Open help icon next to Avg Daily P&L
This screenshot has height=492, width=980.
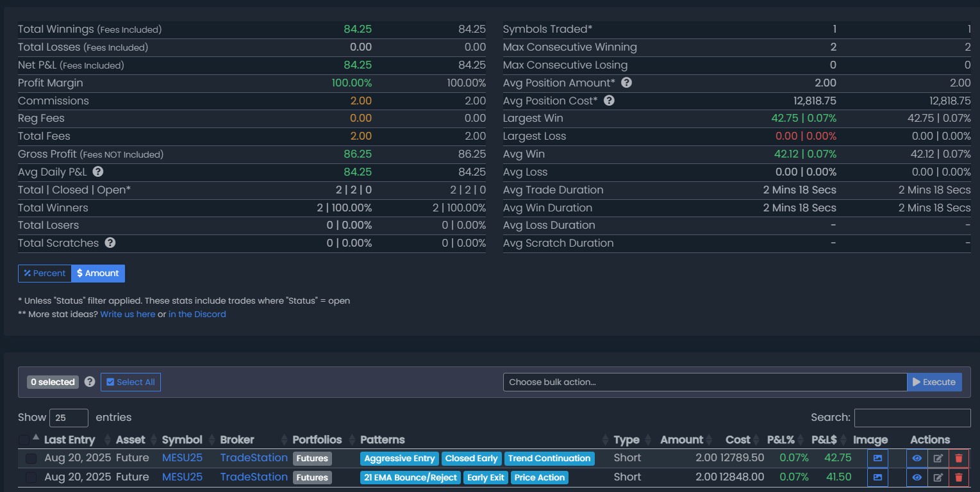(x=98, y=172)
